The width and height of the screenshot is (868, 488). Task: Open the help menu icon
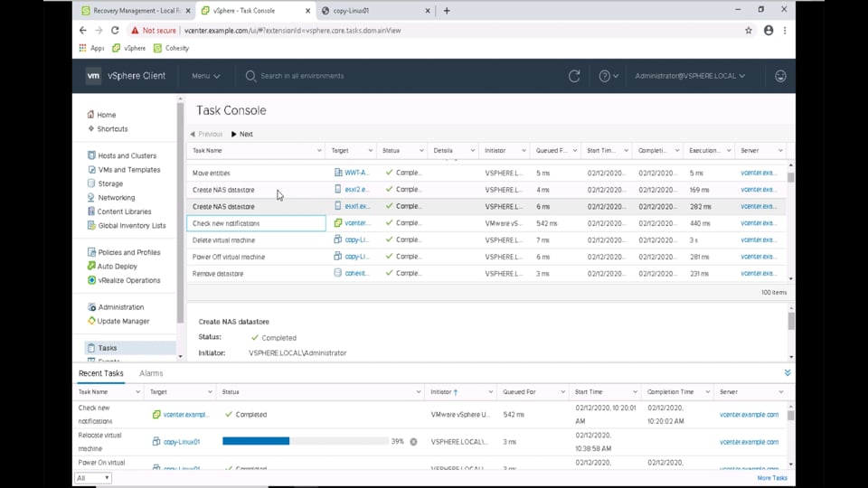click(608, 76)
